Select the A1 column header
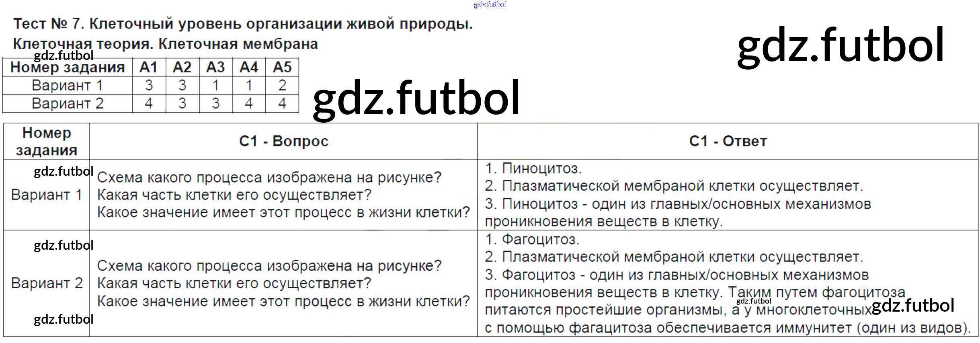Image resolution: width=980 pixels, height=343 pixels. coord(149,67)
